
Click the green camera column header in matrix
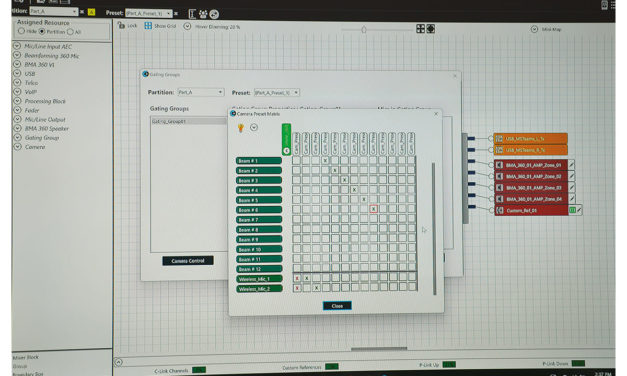pos(286,139)
